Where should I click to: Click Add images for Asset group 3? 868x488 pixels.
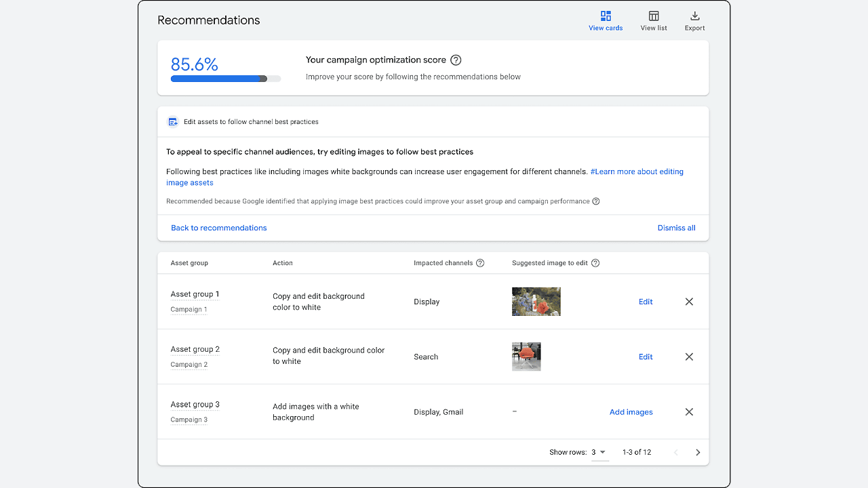click(x=631, y=412)
